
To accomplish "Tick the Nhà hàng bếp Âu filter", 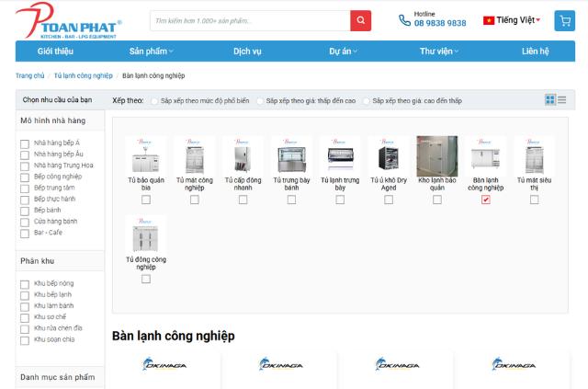I will click(x=25, y=155).
